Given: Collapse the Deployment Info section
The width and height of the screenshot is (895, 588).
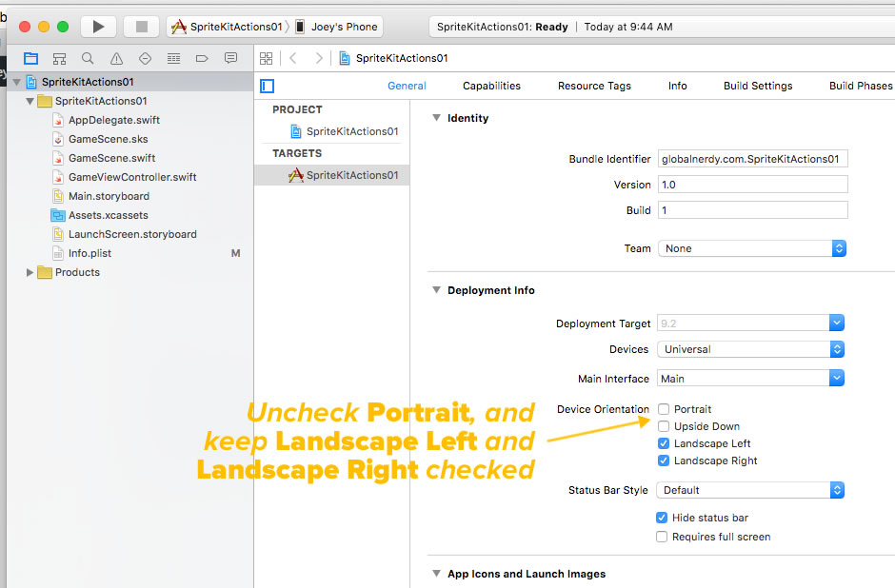Looking at the screenshot, I should pyautogui.click(x=437, y=290).
